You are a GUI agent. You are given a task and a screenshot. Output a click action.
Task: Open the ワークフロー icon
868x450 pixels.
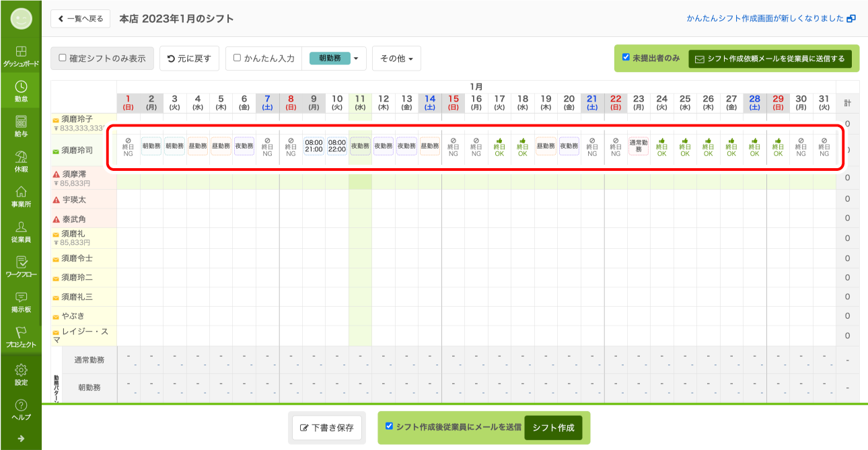pyautogui.click(x=21, y=262)
